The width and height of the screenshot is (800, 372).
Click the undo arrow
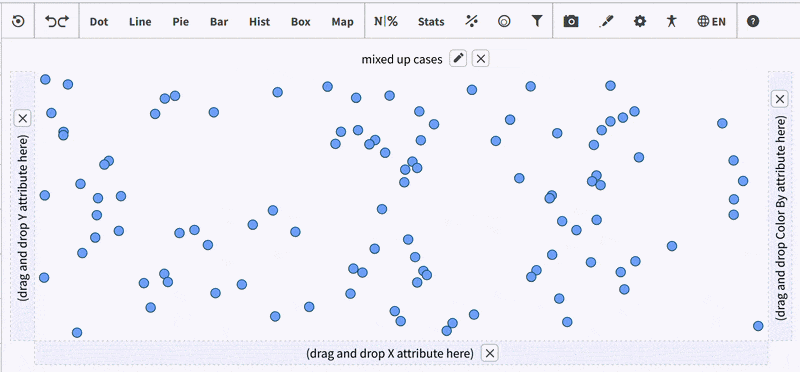[51, 21]
